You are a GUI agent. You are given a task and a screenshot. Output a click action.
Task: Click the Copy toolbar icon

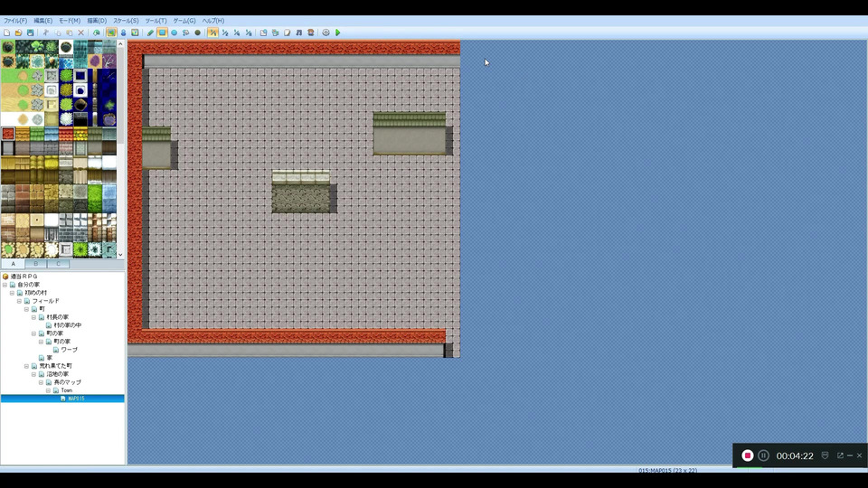click(58, 33)
